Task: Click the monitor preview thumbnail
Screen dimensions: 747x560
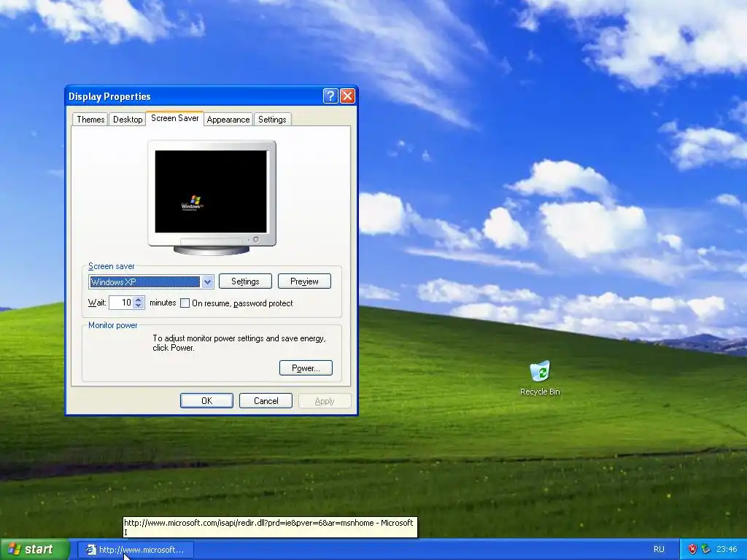Action: pos(212,198)
